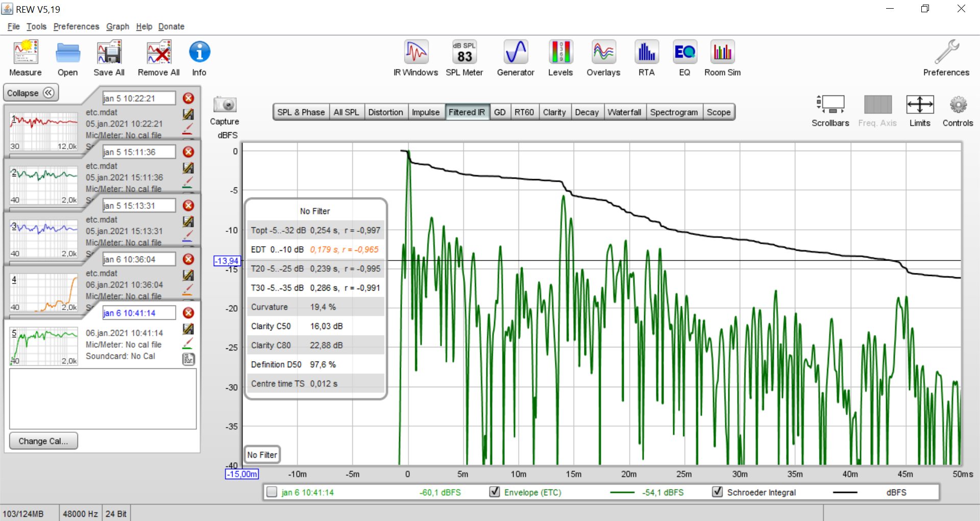Switch to the GD tab
This screenshot has width=980, height=521.
pos(500,112)
